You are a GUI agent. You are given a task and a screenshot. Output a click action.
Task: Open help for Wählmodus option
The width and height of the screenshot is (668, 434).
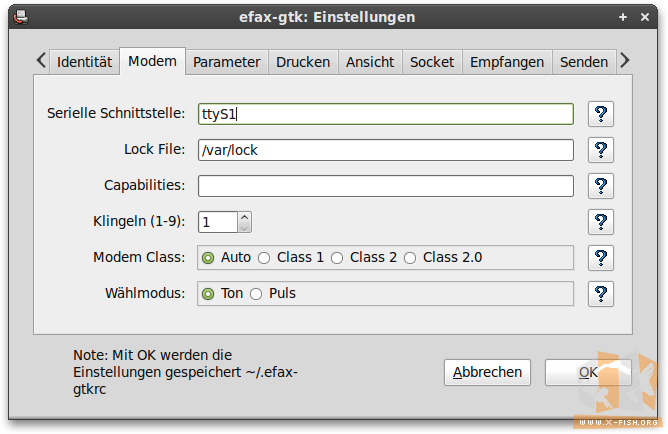tap(601, 294)
